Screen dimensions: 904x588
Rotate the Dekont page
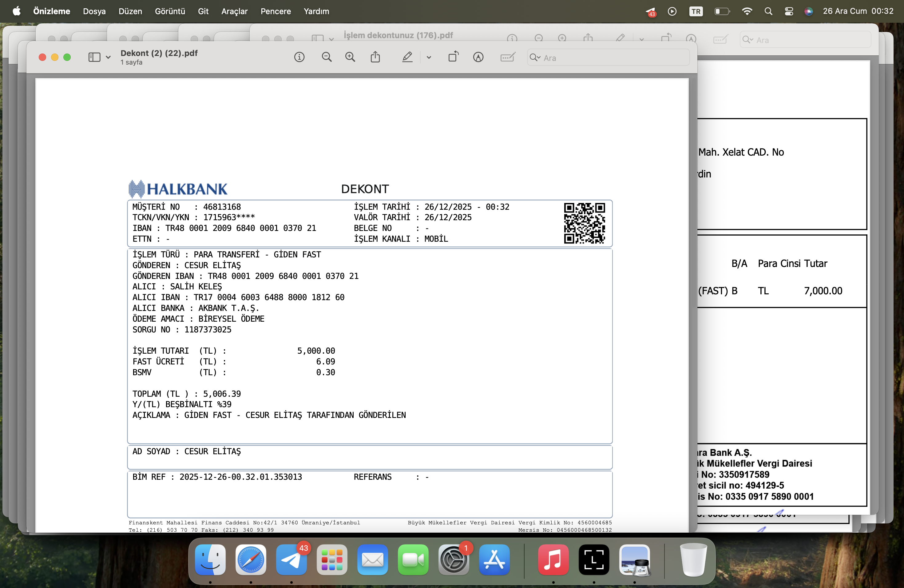point(454,57)
